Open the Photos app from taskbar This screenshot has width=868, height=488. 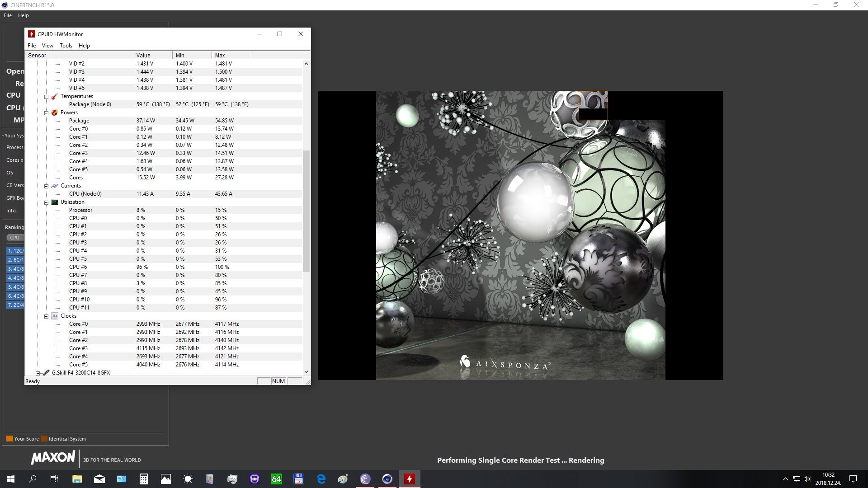tap(166, 479)
